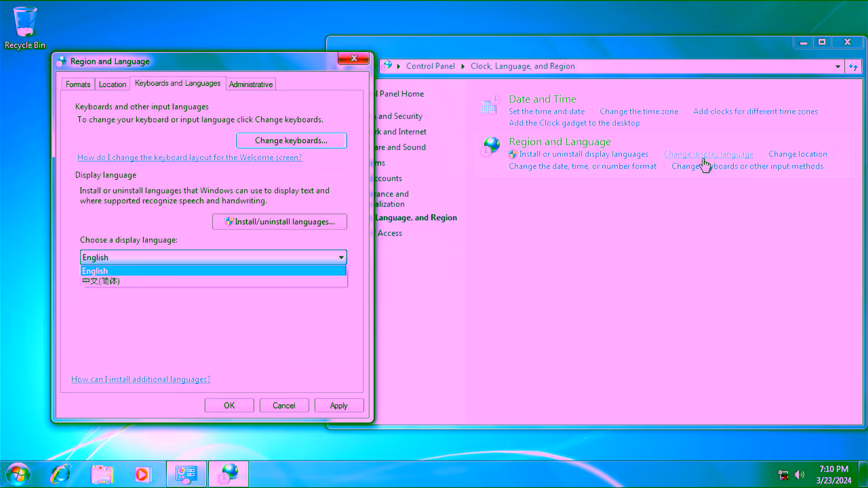Click the Date and Time calendar icon
This screenshot has height=488, width=868.
point(490,105)
